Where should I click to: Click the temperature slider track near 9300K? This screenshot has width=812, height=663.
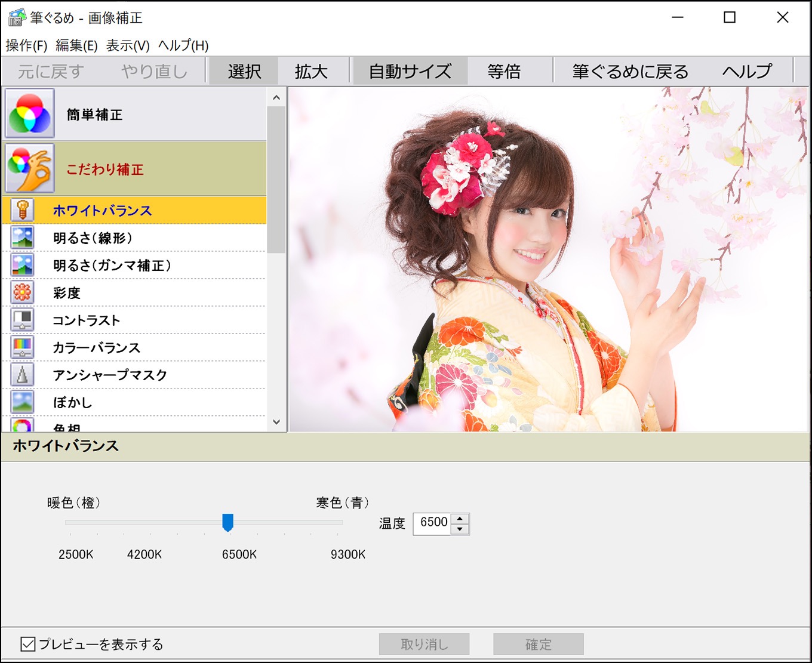point(337,522)
